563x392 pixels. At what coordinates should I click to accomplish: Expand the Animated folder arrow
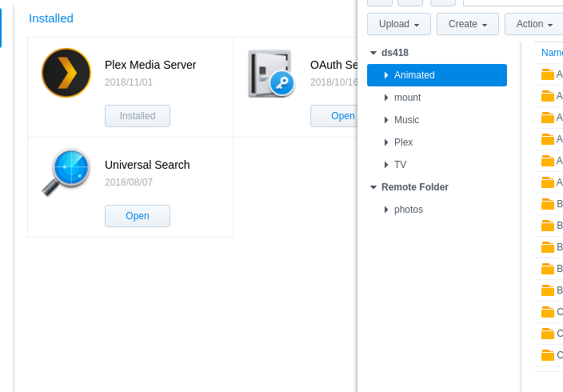click(x=386, y=75)
